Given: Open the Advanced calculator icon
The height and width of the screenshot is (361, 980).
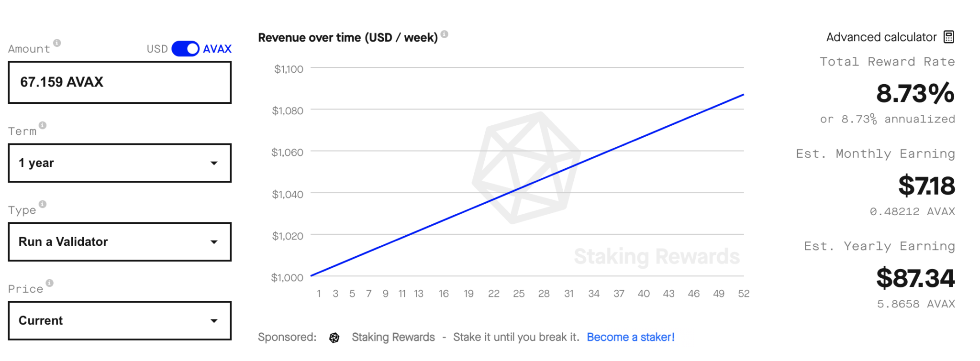Looking at the screenshot, I should click(948, 37).
